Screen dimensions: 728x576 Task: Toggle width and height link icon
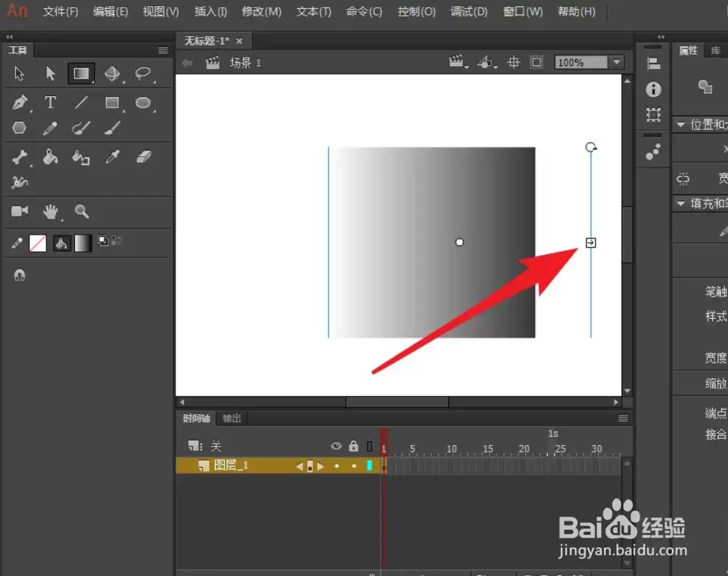click(x=683, y=179)
